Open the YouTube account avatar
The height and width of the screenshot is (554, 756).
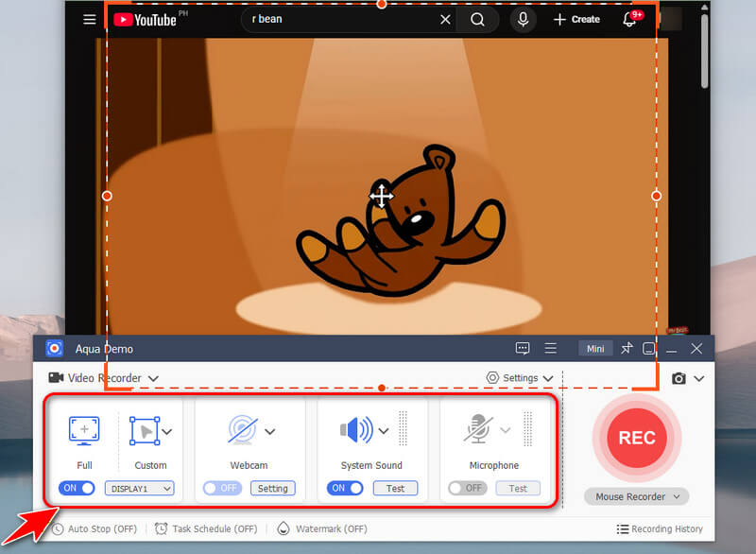tap(671, 19)
